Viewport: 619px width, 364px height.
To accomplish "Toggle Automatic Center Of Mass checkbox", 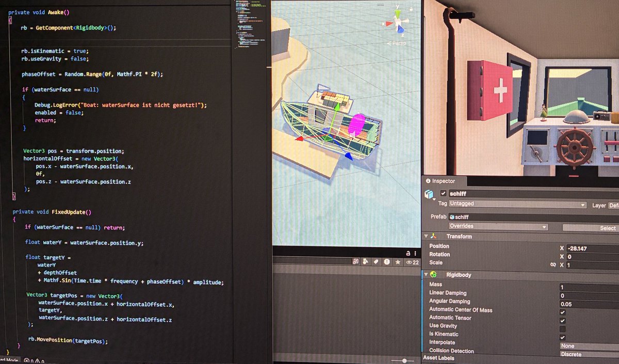I will [563, 312].
